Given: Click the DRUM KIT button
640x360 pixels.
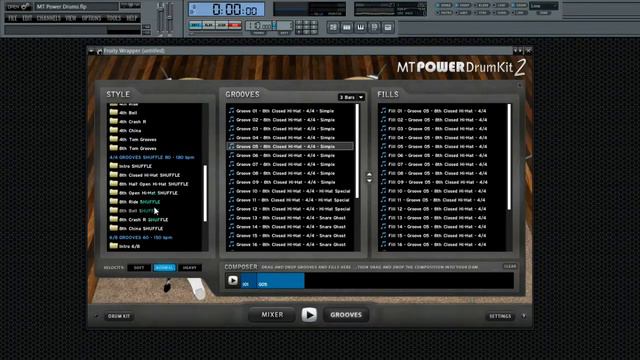Looking at the screenshot, I should (119, 316).
